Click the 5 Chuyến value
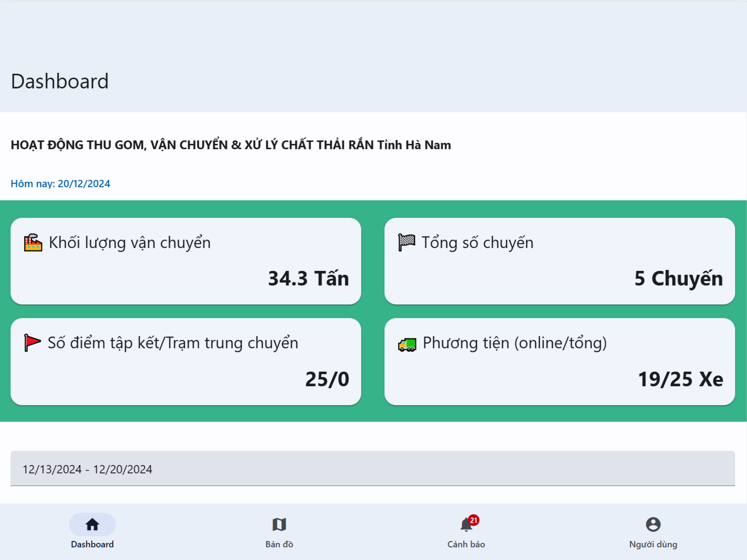The image size is (747, 560). [x=679, y=279]
